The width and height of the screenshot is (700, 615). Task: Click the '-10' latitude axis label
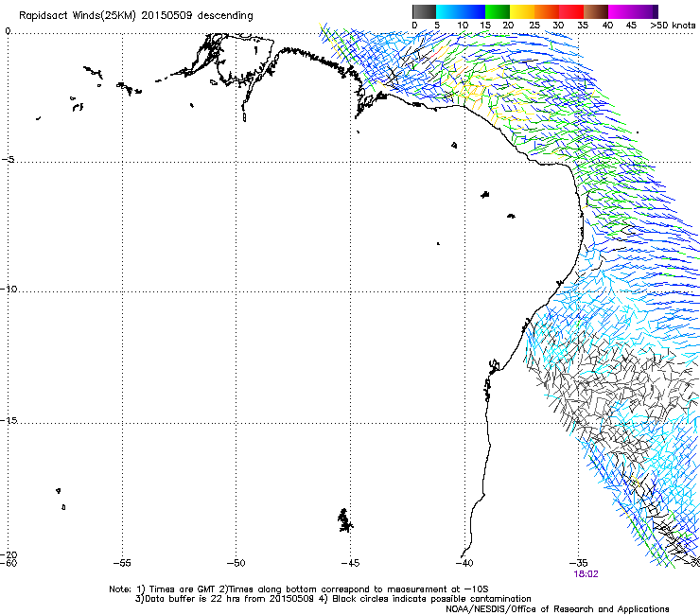[9, 289]
